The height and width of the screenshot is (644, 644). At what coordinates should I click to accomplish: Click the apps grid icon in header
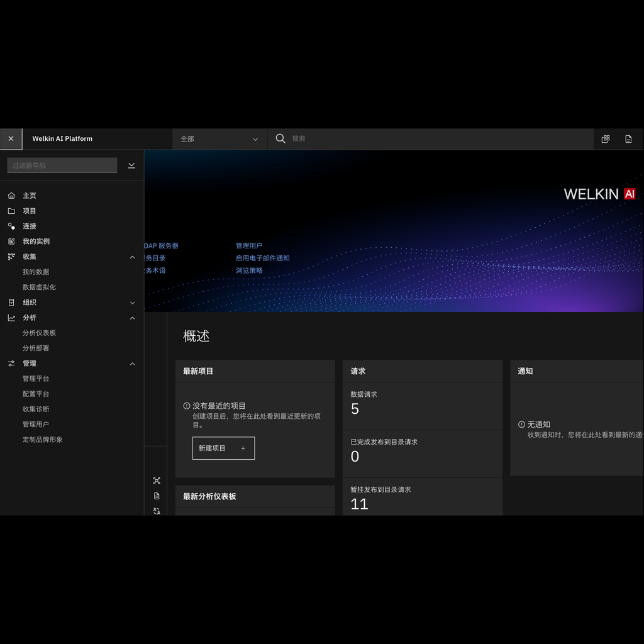tap(606, 139)
